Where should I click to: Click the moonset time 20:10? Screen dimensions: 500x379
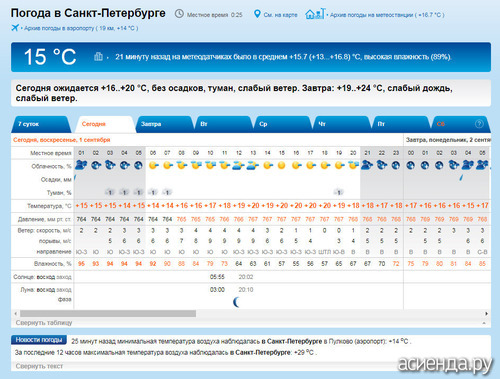pos(246,290)
